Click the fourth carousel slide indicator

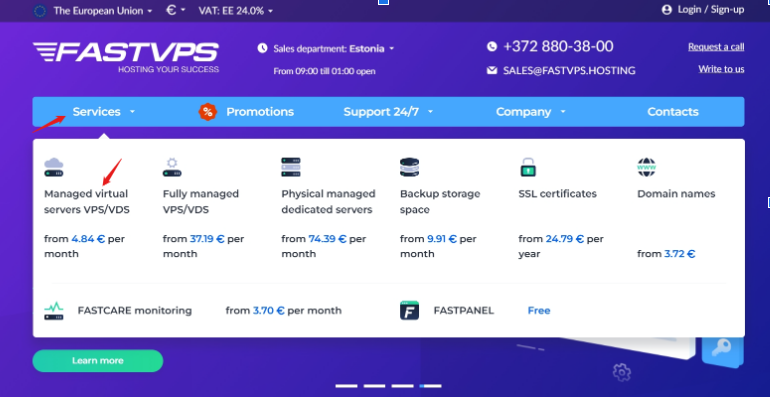[x=430, y=386]
